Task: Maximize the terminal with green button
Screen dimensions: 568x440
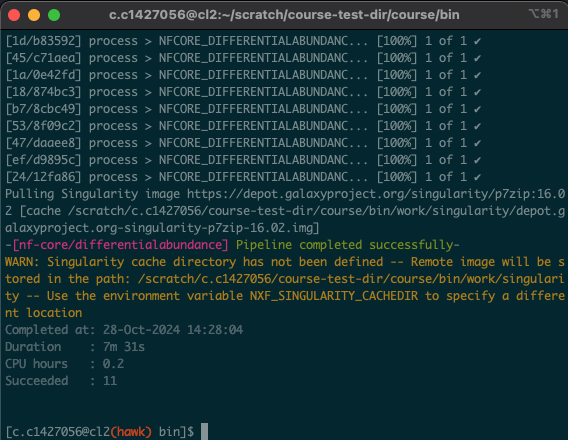Action: (x=54, y=15)
